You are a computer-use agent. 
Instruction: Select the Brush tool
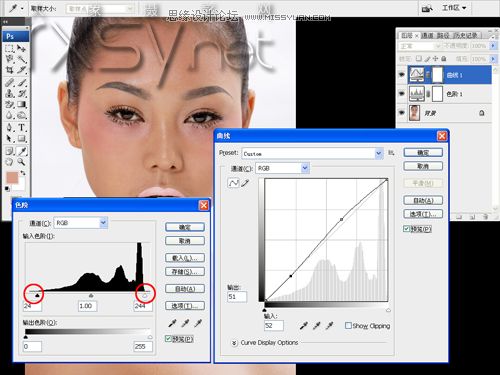(x=22, y=82)
